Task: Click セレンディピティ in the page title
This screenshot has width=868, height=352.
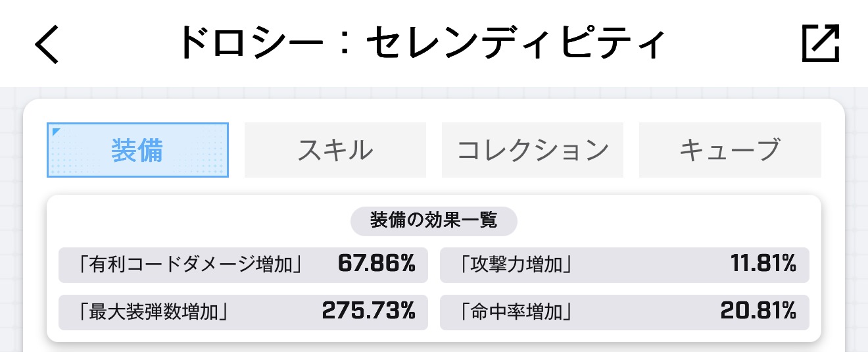Action: [515, 43]
